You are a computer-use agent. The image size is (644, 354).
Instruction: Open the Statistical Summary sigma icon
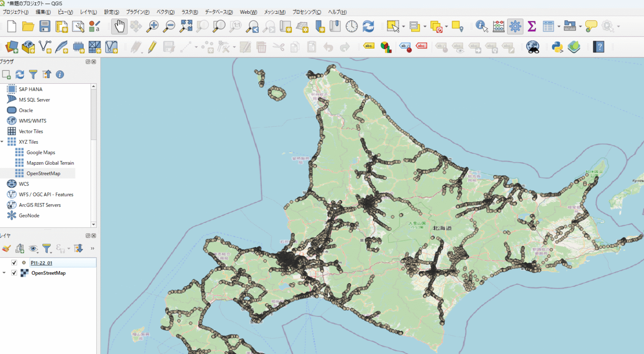tap(532, 26)
